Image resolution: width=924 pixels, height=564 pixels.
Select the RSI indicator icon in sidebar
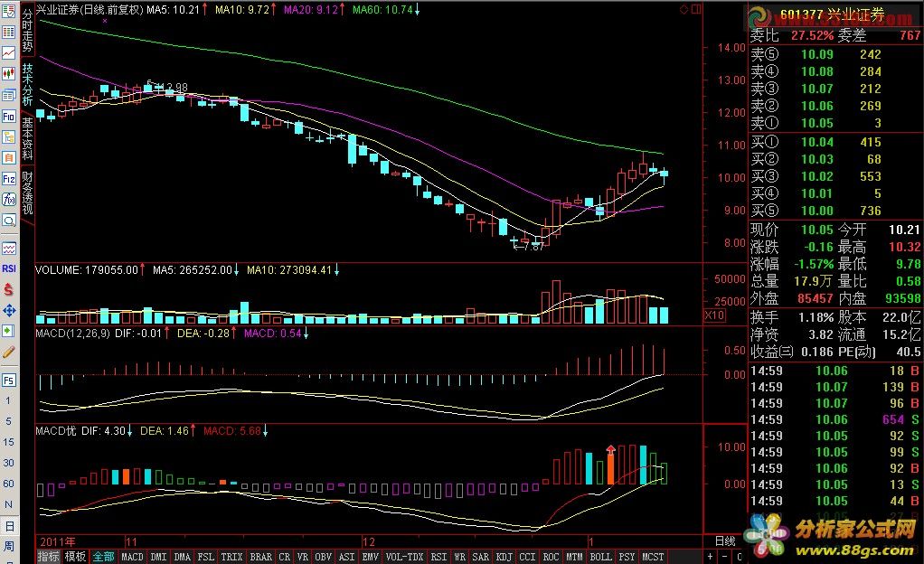[x=9, y=268]
